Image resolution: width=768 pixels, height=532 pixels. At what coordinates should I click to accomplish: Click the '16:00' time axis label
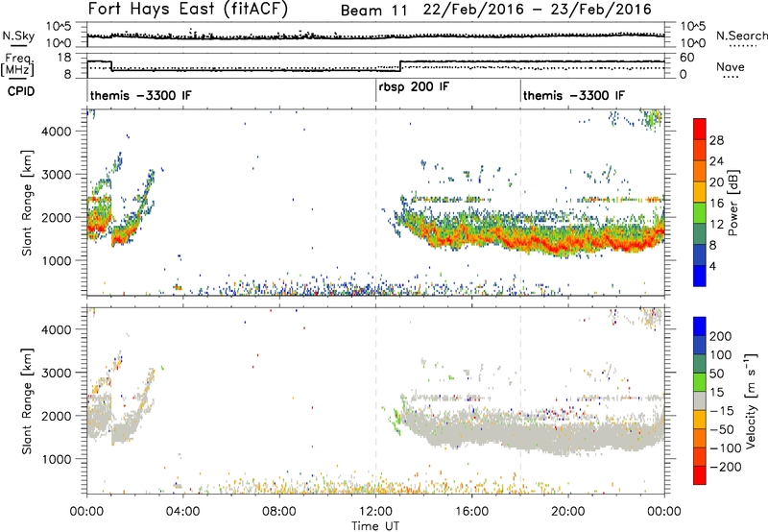[471, 512]
